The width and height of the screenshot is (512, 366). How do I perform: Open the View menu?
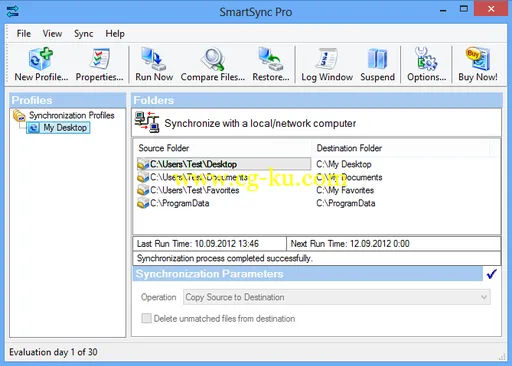[52, 33]
